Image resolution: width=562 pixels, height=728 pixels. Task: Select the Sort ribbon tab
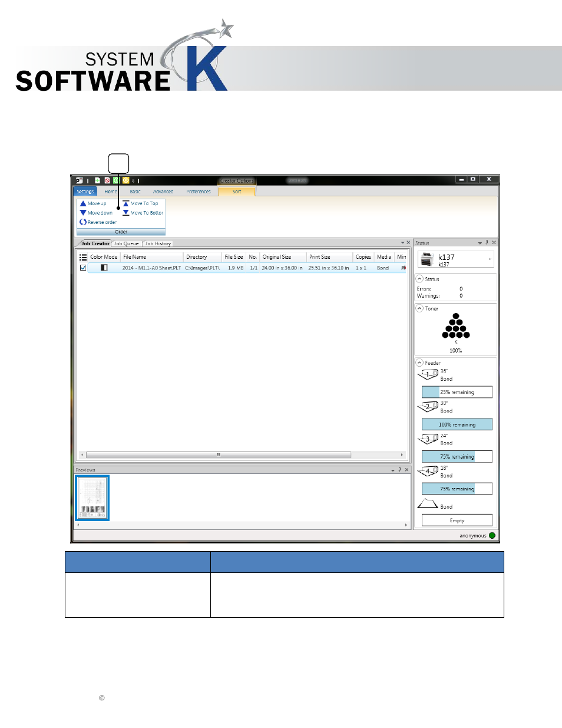click(237, 192)
